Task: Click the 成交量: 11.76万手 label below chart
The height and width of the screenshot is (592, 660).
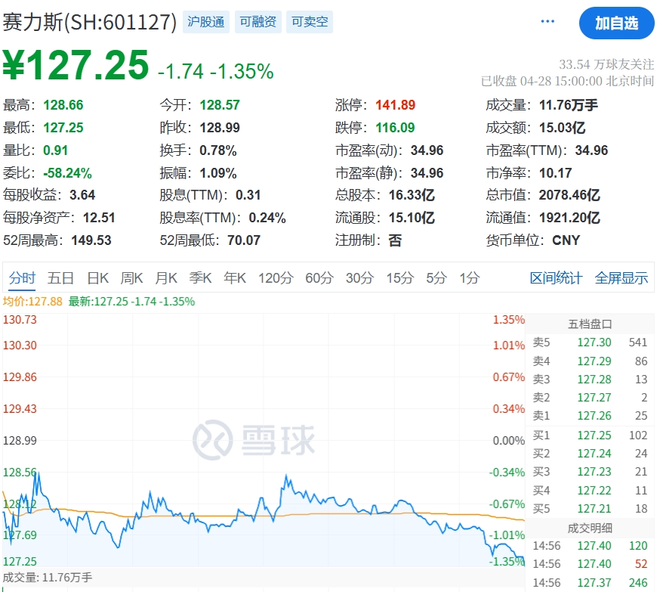Action: [x=47, y=577]
